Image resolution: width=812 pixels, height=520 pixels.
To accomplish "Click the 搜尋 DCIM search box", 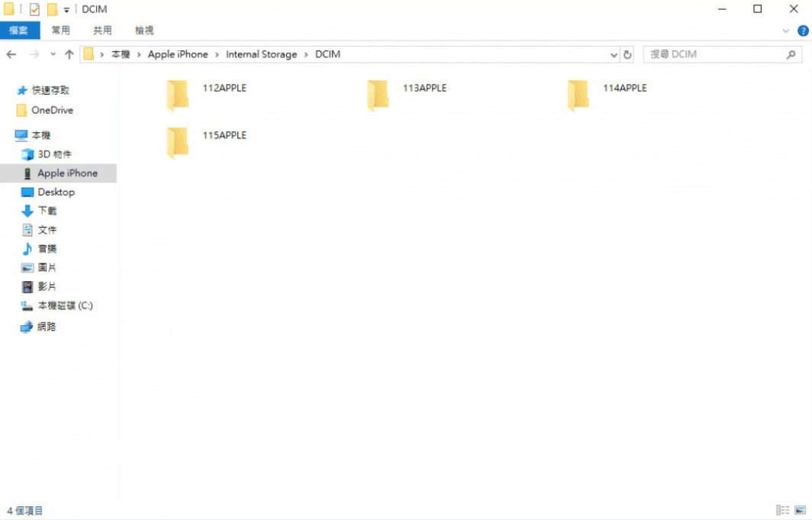I will pos(714,55).
